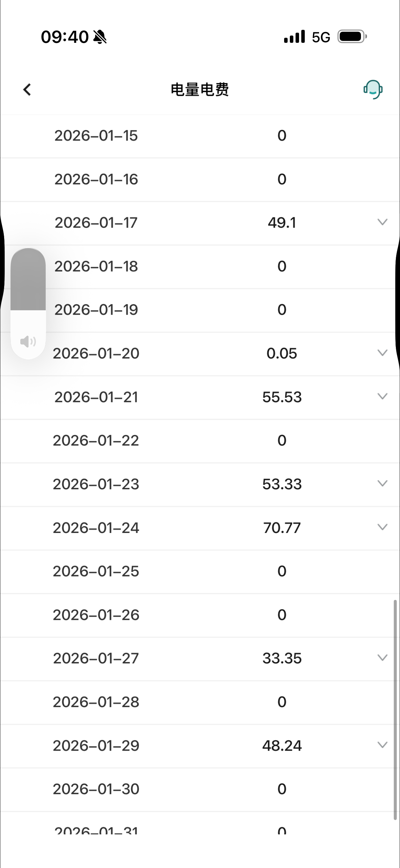Viewport: 400px width, 868px height.
Task: Tap the battery status icon
Action: tap(352, 36)
